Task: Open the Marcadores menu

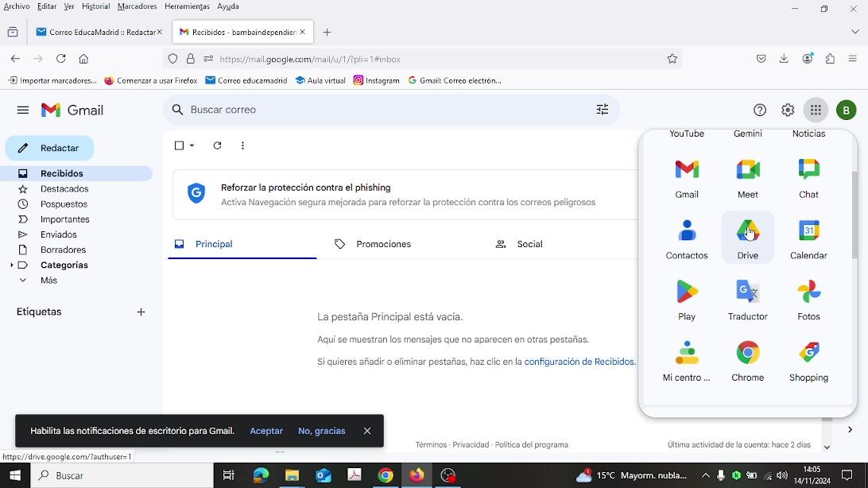Action: point(137,6)
